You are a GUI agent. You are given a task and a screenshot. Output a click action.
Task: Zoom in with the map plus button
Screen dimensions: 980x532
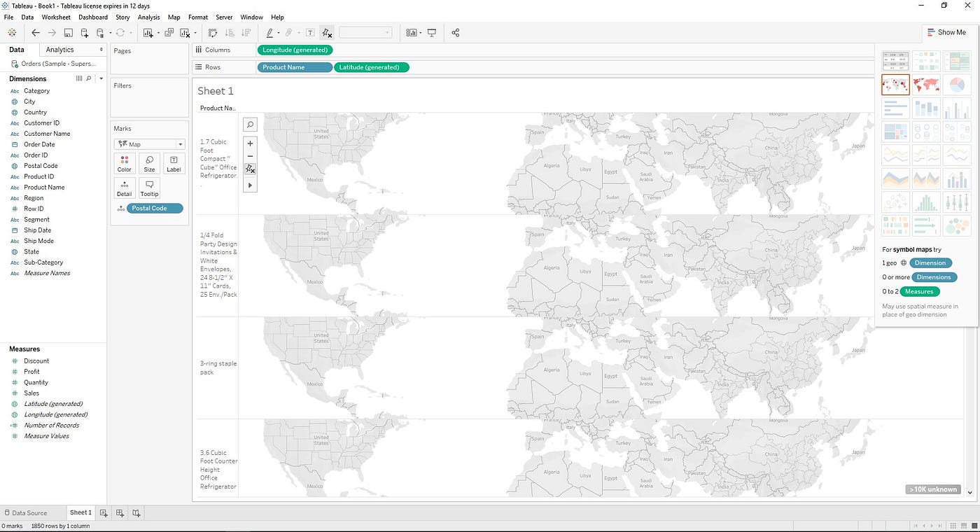click(250, 143)
